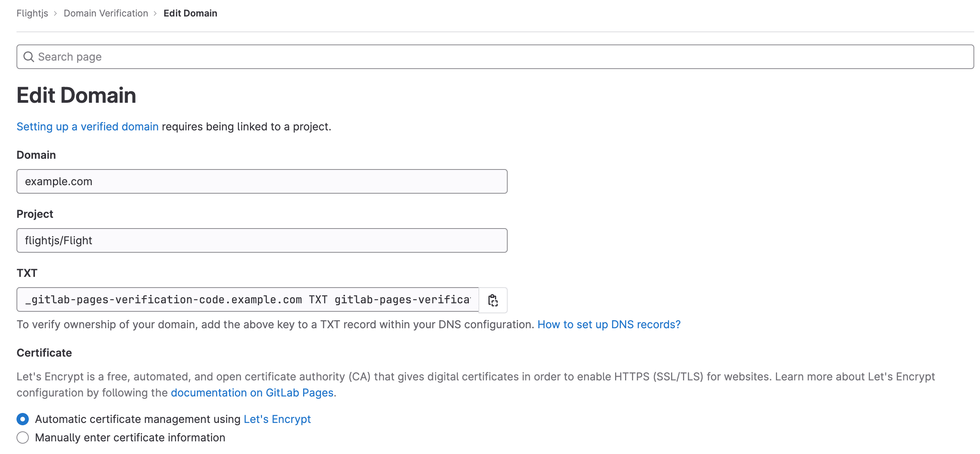
Task: Click the TXT label above the record
Action: 27,273
